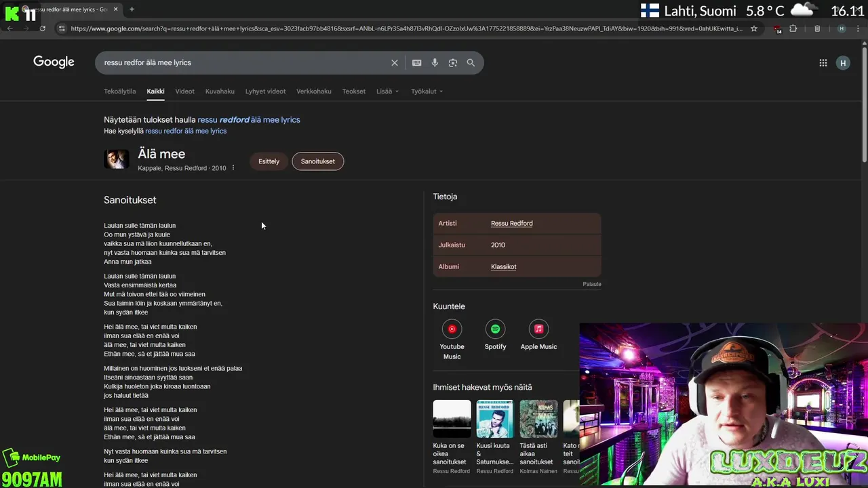Click the Sanoitukset section heading
This screenshot has height=488, width=868.
pyautogui.click(x=130, y=200)
